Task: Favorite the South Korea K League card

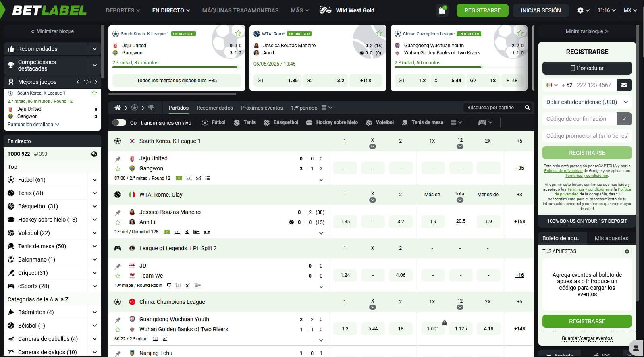Action: (x=238, y=33)
